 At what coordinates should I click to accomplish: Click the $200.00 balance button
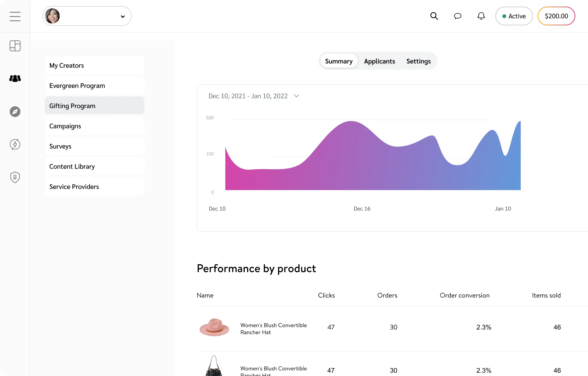556,16
